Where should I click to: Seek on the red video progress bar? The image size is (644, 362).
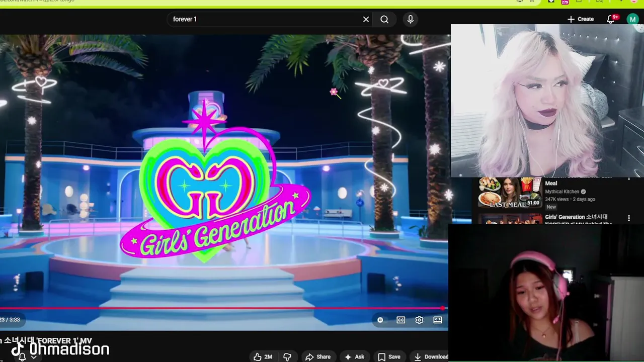[221, 308]
